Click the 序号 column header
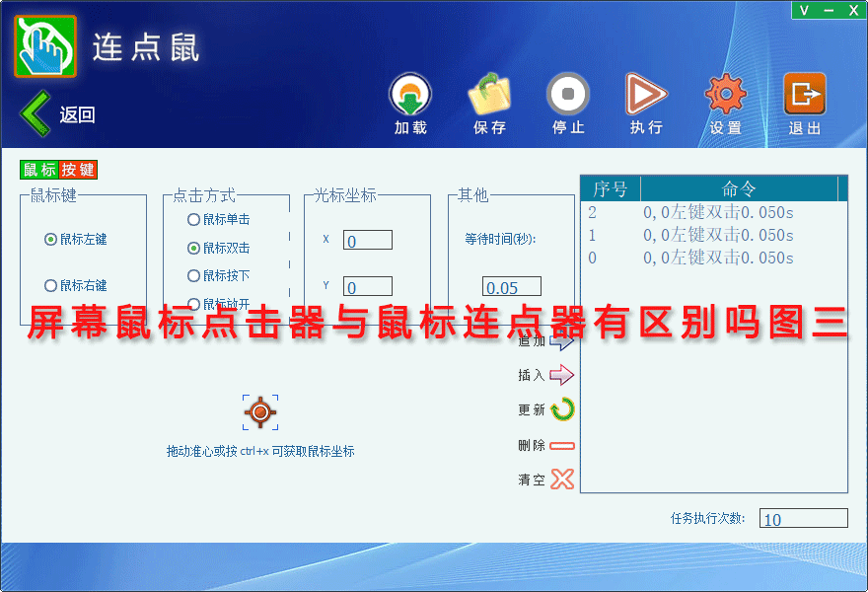 click(611, 189)
